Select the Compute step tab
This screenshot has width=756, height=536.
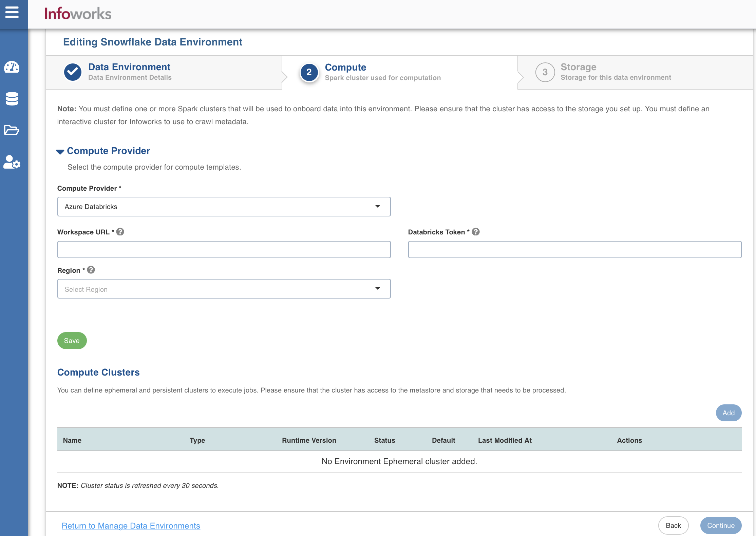coord(400,72)
